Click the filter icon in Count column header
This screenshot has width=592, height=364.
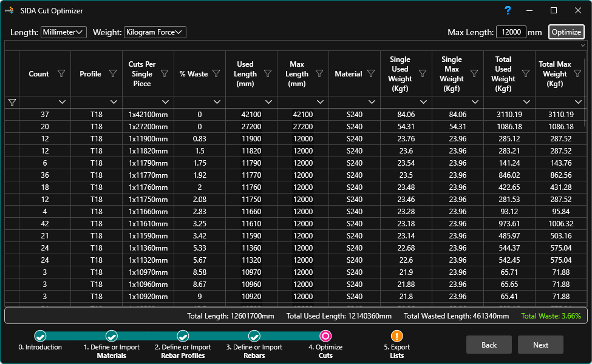[61, 74]
